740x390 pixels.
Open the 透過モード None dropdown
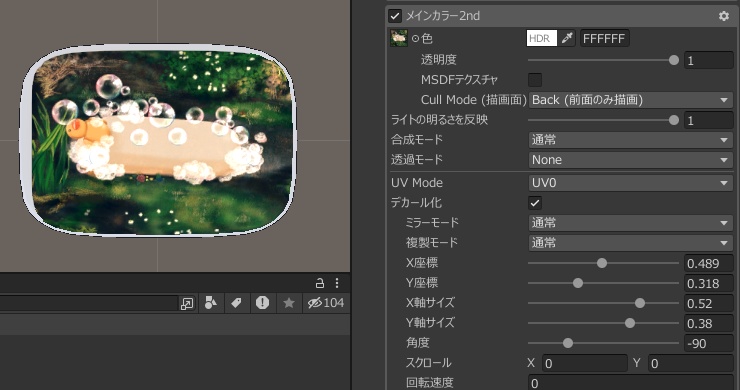[631, 160]
